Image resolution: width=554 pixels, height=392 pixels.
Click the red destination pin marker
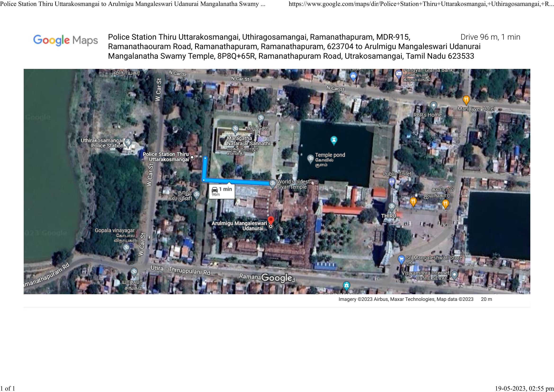tap(271, 220)
